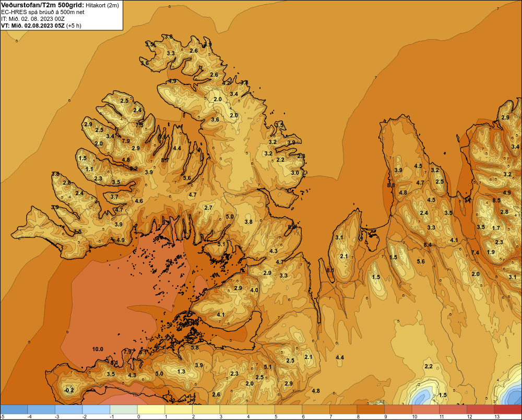The image size is (522, 420).
Task: Click the '1.1' temperature value
Action: [x=89, y=170]
